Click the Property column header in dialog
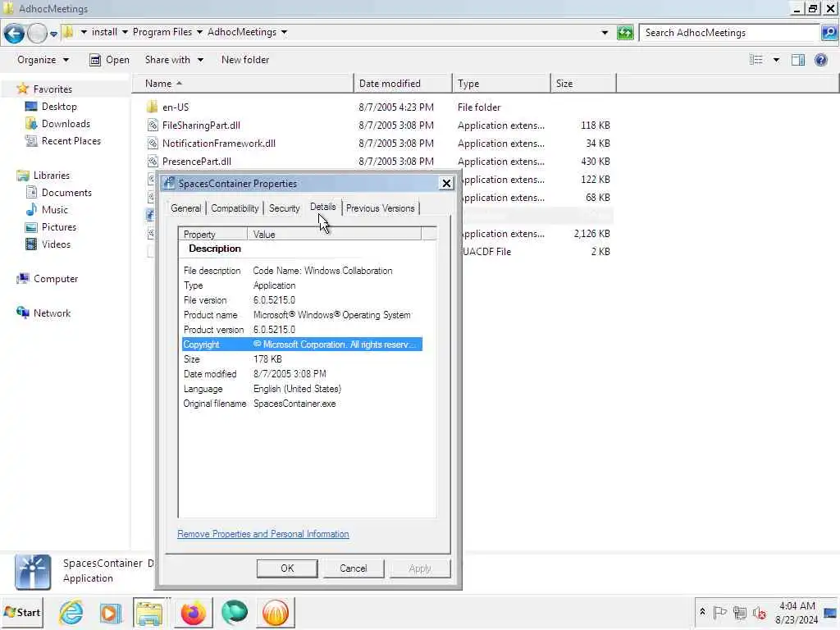 click(212, 234)
